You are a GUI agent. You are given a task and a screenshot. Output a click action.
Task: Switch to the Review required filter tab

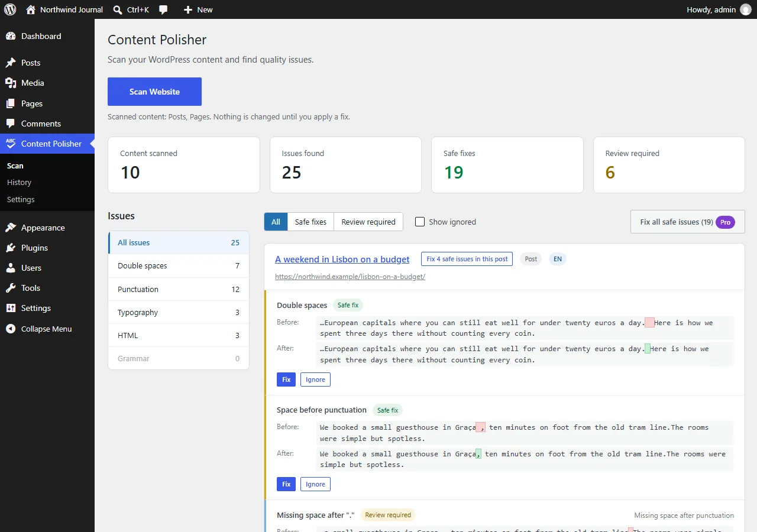[x=368, y=222]
